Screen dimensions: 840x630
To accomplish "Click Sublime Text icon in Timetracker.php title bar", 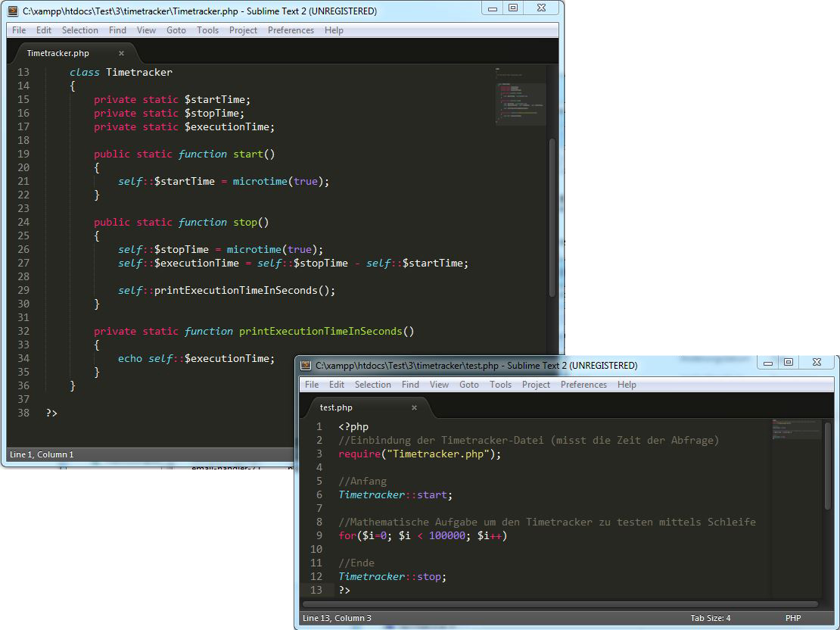I will 13,11.
